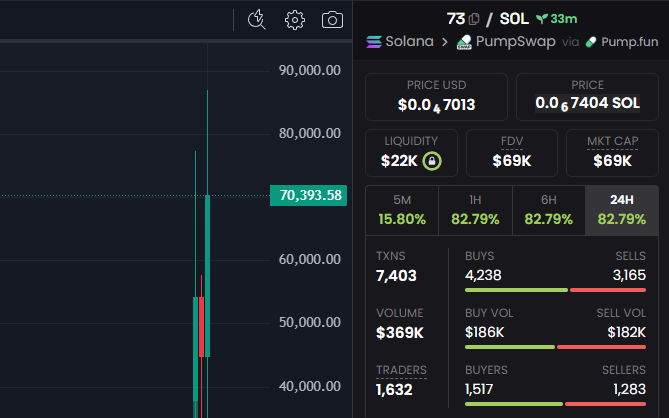Click the MKT CAP label
The image size is (669, 418).
coord(612,141)
